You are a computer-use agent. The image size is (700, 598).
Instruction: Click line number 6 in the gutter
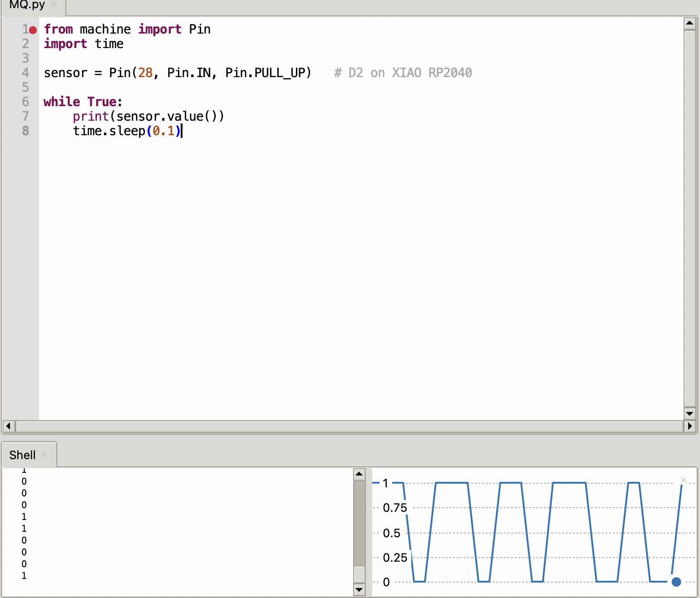coord(25,102)
